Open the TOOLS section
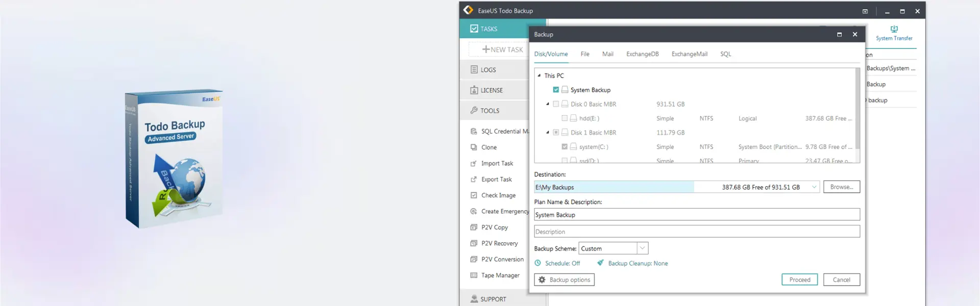Viewport: 980px width, 306px height. point(494,111)
